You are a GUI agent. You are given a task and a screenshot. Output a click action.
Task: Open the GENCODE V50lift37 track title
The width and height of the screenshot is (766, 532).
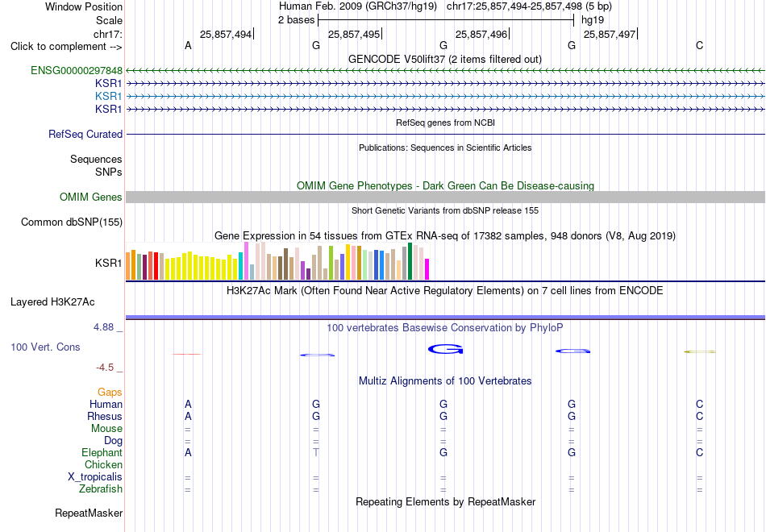[444, 59]
